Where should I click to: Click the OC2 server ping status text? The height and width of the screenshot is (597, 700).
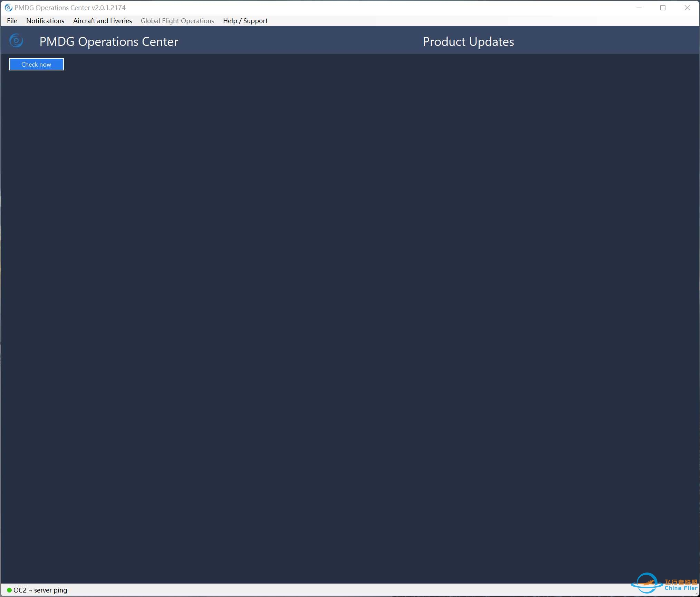click(x=40, y=590)
